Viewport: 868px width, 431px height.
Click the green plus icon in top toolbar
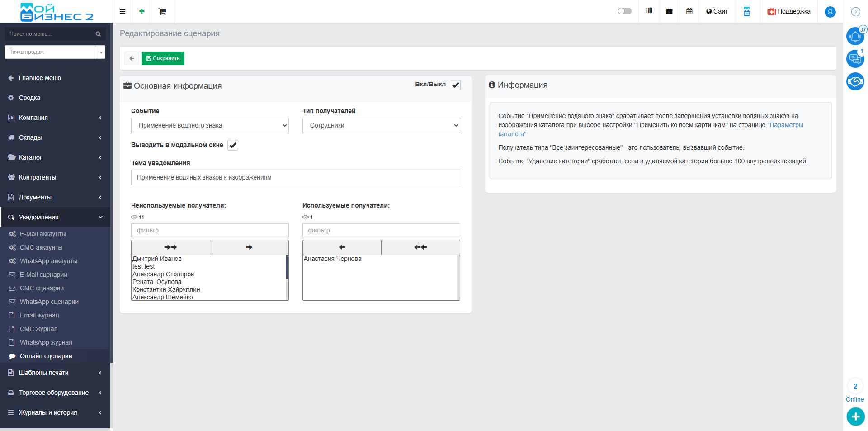tap(142, 11)
